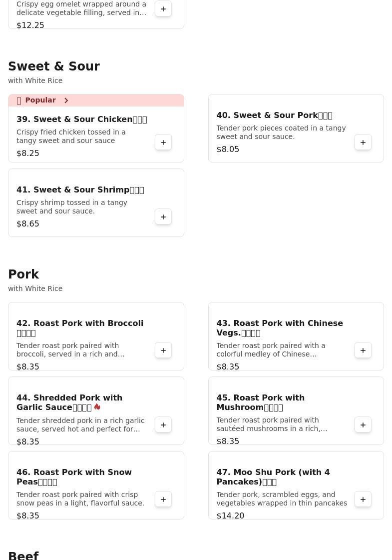The height and width of the screenshot is (560, 392).
Task: Expand the Popular badge chevron
Action: [66, 100]
